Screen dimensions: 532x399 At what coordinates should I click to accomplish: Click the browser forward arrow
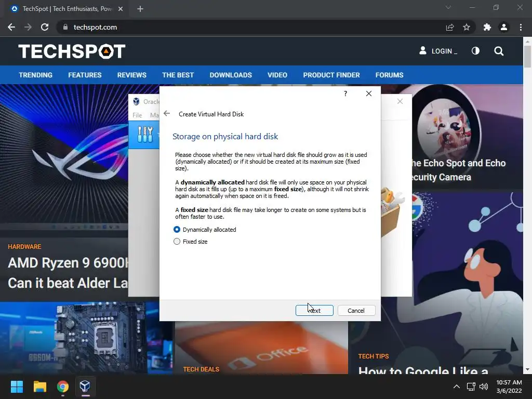pyautogui.click(x=28, y=27)
